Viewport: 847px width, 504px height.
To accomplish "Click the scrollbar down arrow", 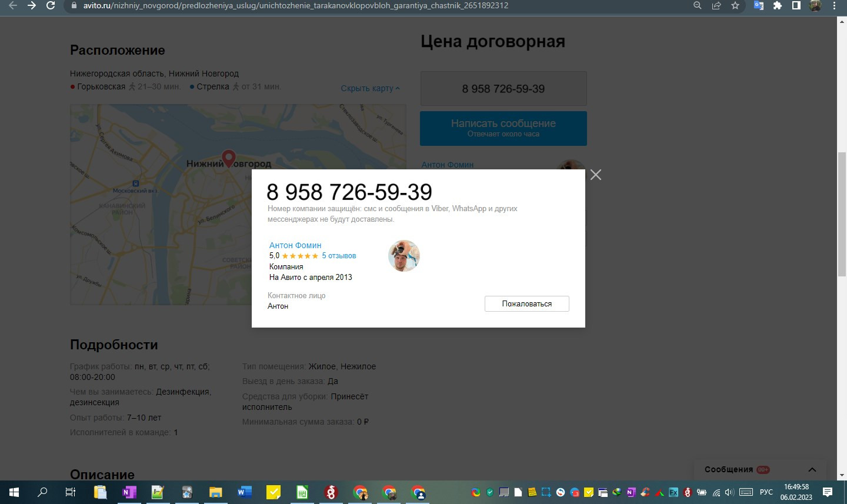I will 842,475.
